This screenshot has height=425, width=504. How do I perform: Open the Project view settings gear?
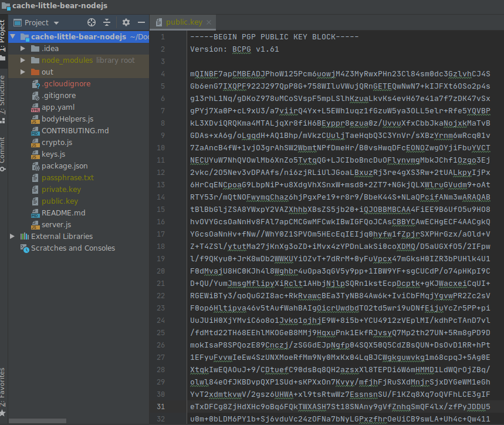tap(126, 22)
